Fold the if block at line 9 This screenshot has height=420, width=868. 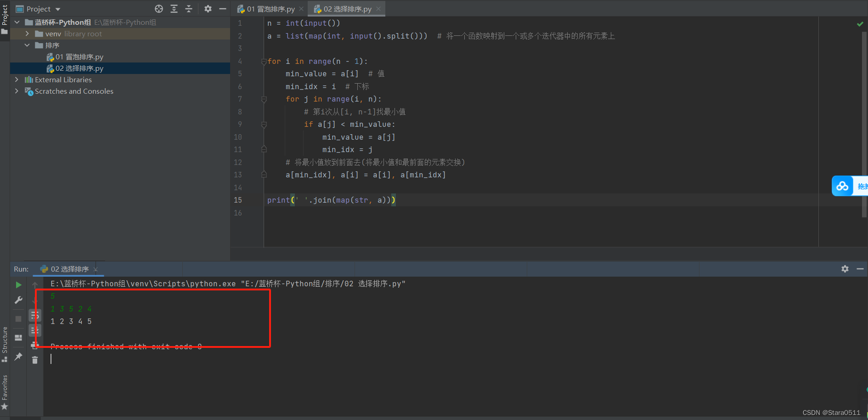(x=264, y=125)
